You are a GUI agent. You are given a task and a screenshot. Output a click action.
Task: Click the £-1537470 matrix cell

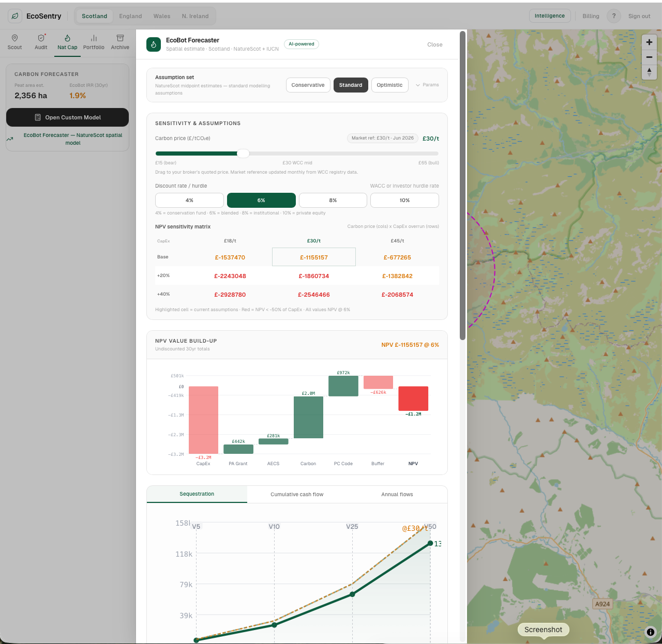coord(230,257)
